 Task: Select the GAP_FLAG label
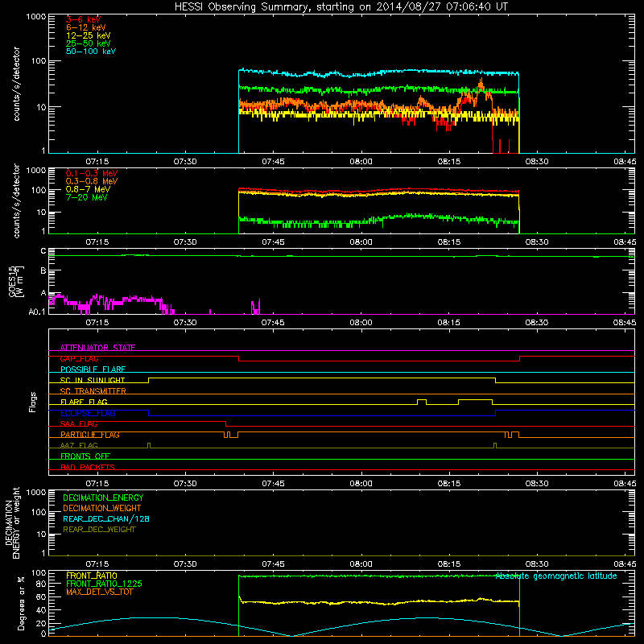click(x=79, y=358)
